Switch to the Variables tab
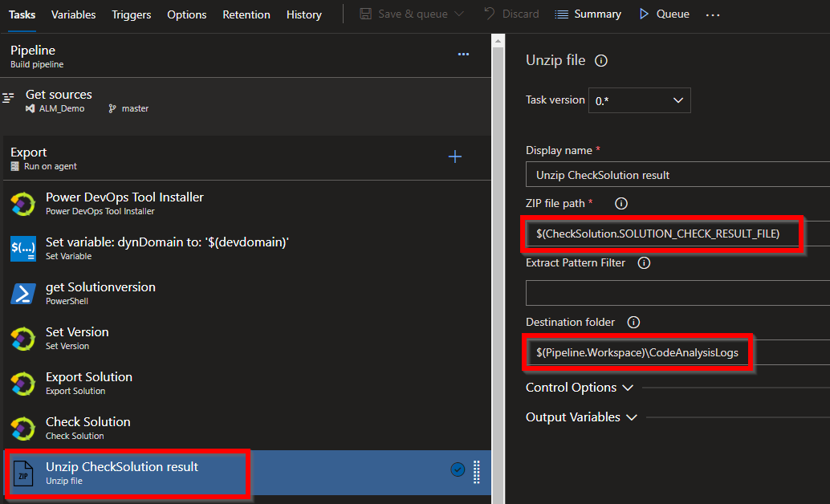 pos(73,14)
